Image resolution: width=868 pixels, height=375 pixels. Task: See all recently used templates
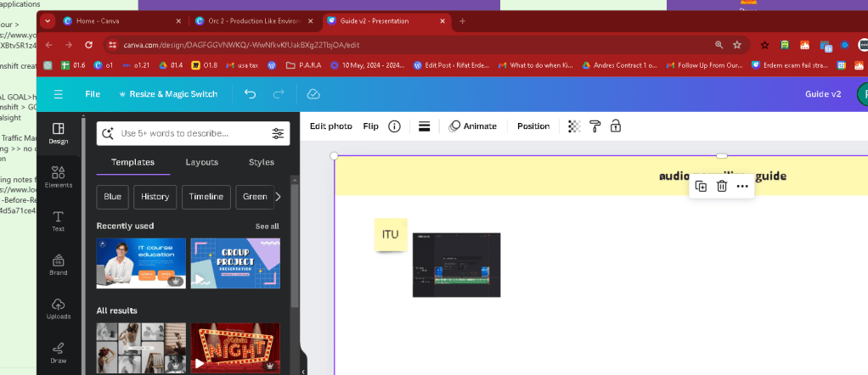tap(267, 227)
